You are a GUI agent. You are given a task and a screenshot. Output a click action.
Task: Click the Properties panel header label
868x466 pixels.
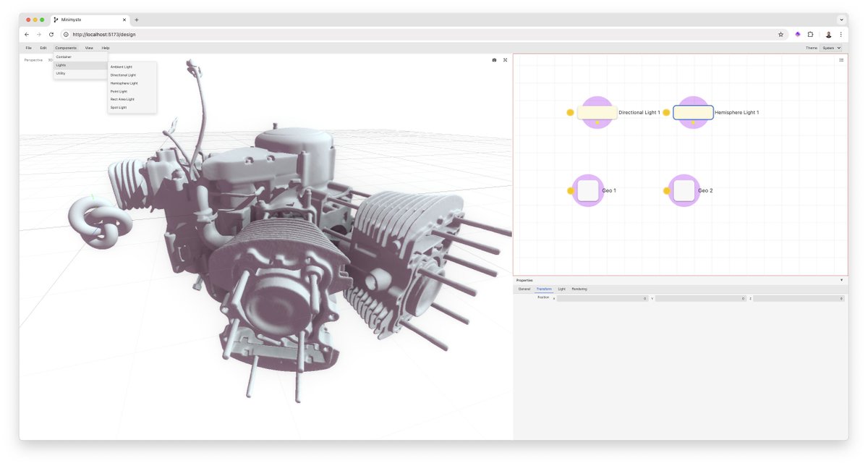[x=524, y=279]
